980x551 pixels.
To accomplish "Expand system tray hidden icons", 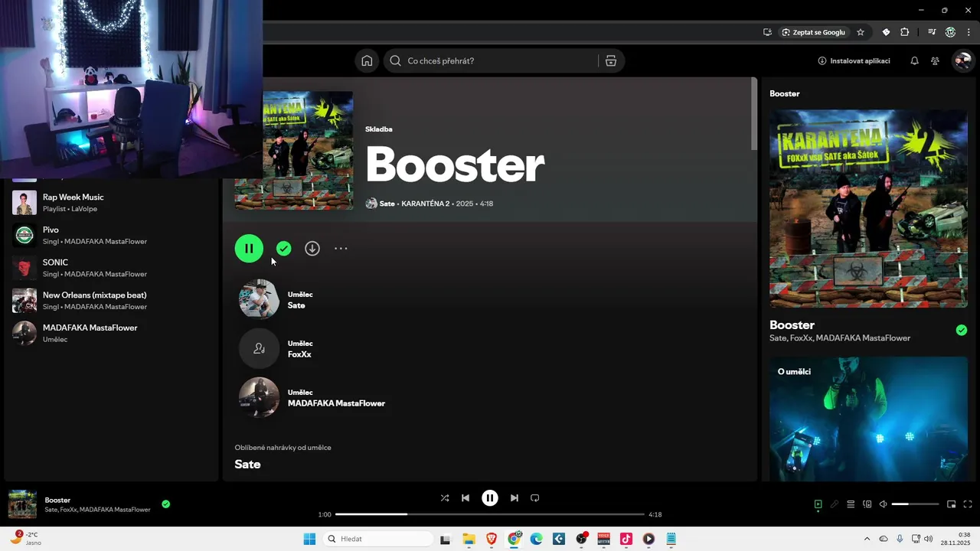I will coord(867,539).
